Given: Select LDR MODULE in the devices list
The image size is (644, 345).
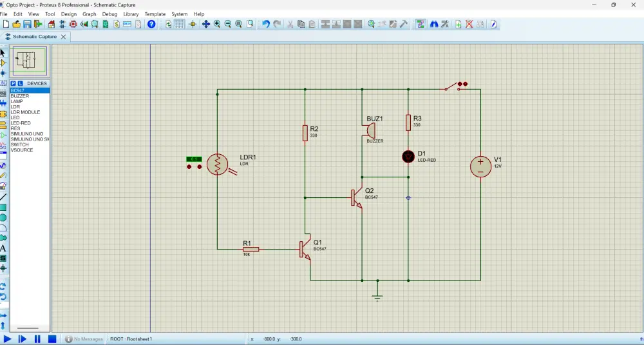Looking at the screenshot, I should click(x=30, y=112).
